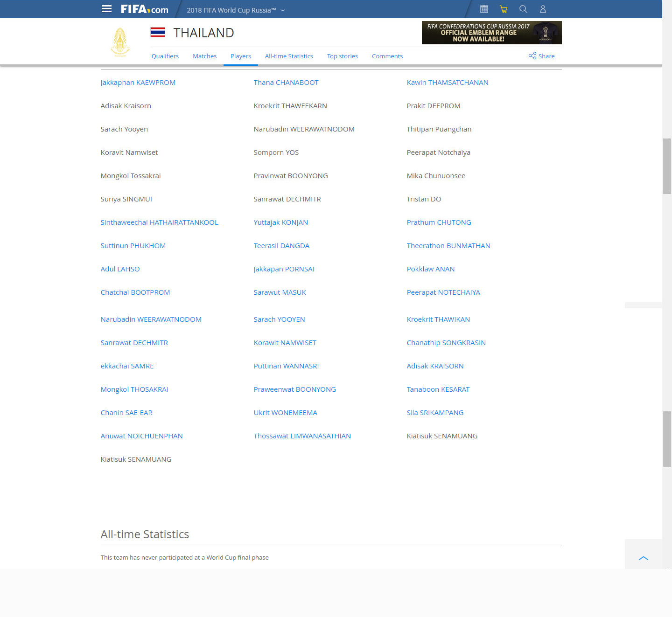
Task: Click the name Mika Chunuonsee
Action: [x=436, y=176]
